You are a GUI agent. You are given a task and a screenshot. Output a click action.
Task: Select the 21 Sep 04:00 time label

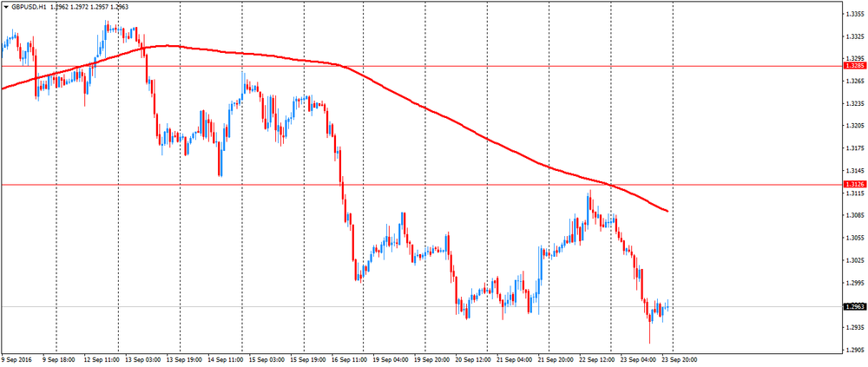pyautogui.click(x=516, y=359)
